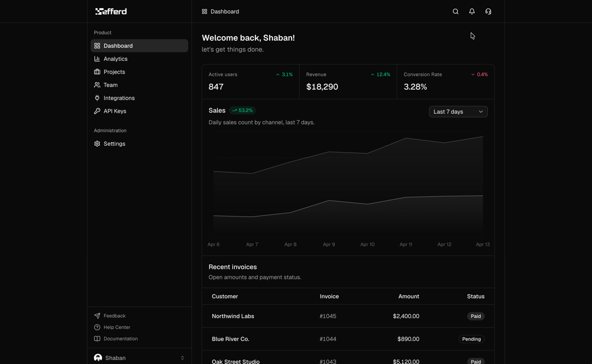Viewport: 592px width, 364px height.
Task: Click the Sefferd logo
Action: [x=111, y=12]
